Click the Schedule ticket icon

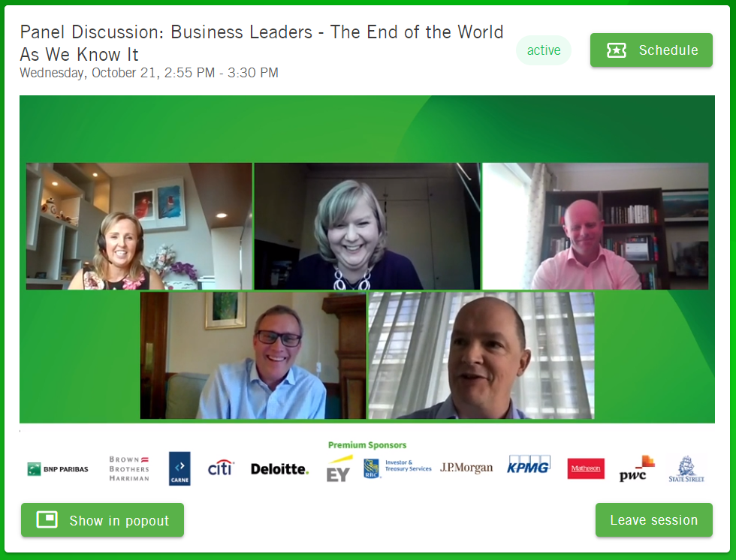tap(616, 50)
